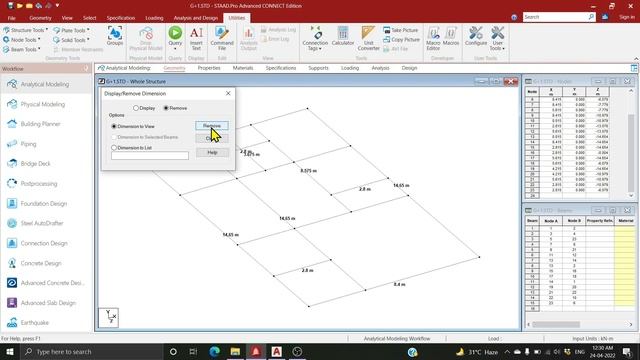Open Connection Tags tool
Image resolution: width=640 pixels, height=360 pixels.
click(315, 38)
